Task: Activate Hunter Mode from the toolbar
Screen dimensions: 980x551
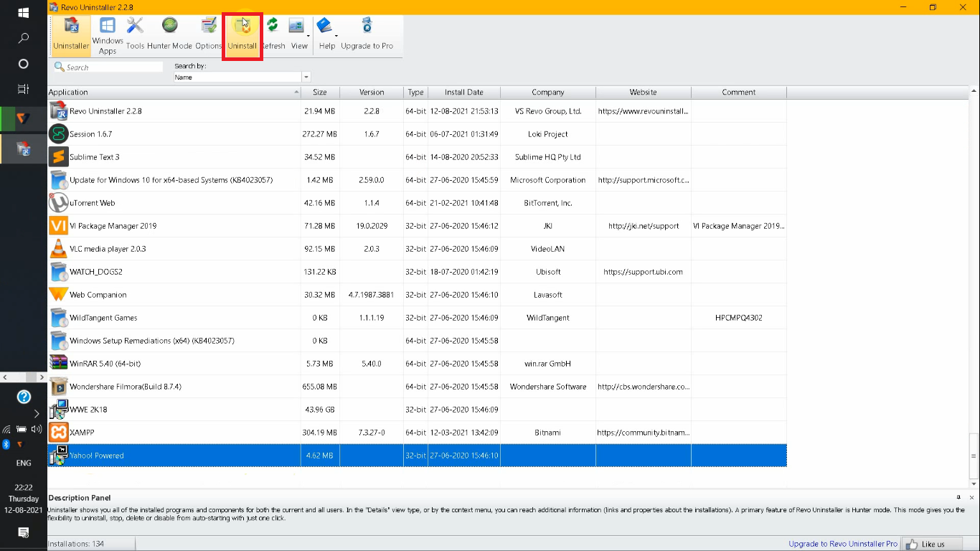Action: pyautogui.click(x=170, y=35)
